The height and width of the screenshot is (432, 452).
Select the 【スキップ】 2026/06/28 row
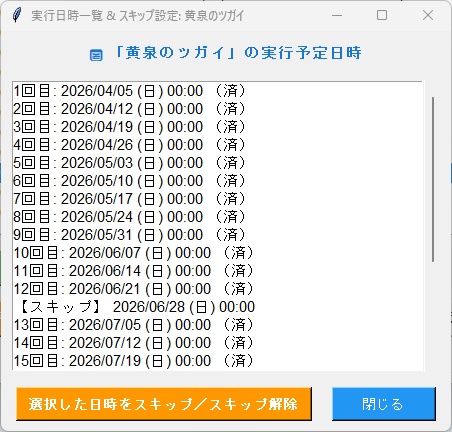coord(217,307)
